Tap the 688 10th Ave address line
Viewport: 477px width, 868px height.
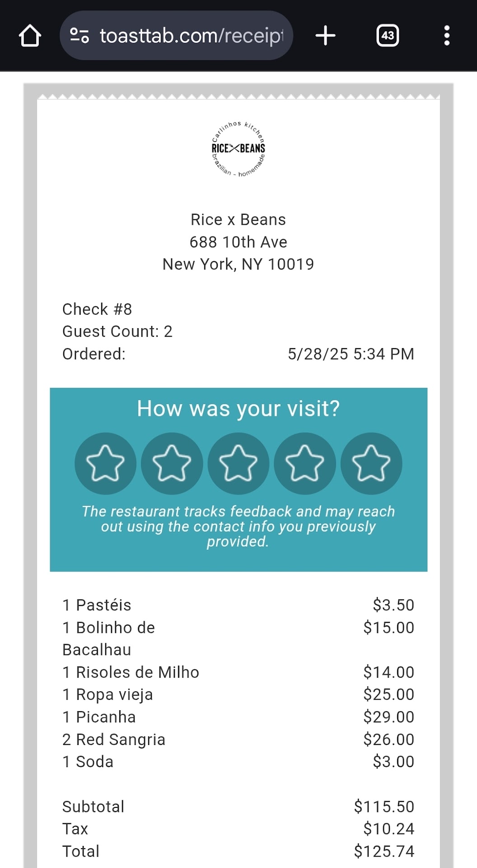pos(238,242)
